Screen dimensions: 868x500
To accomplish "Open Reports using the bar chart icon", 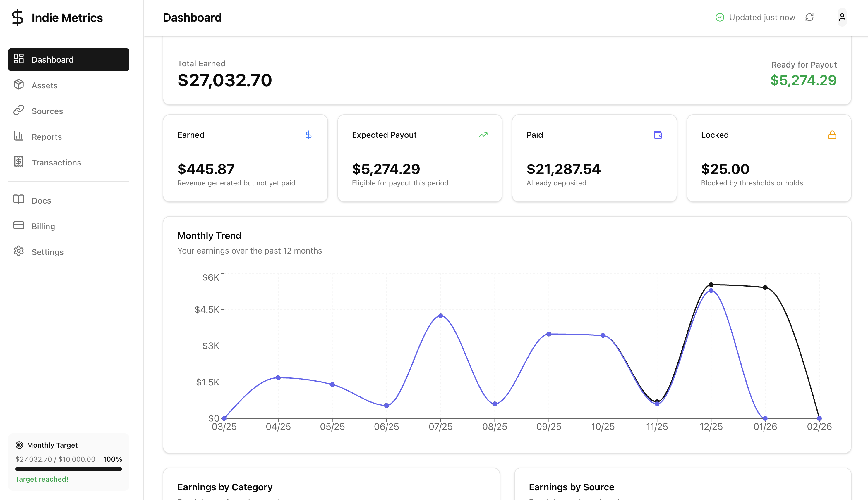I will tap(19, 136).
